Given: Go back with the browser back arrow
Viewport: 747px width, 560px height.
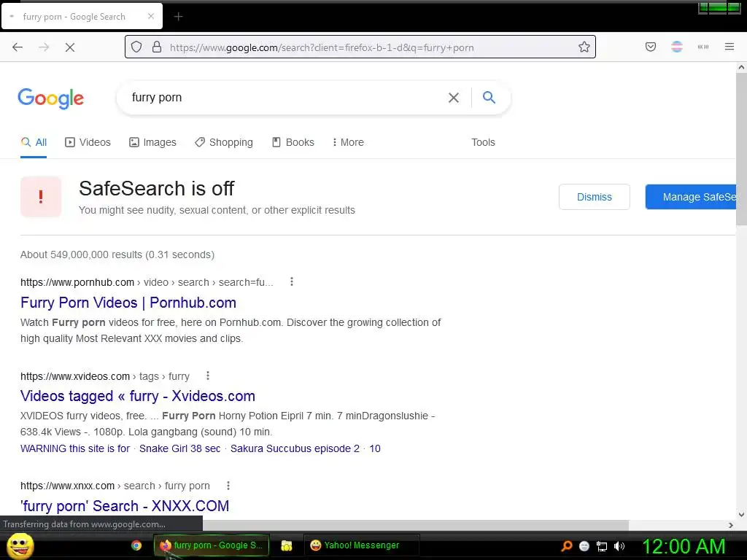Looking at the screenshot, I should coord(18,47).
